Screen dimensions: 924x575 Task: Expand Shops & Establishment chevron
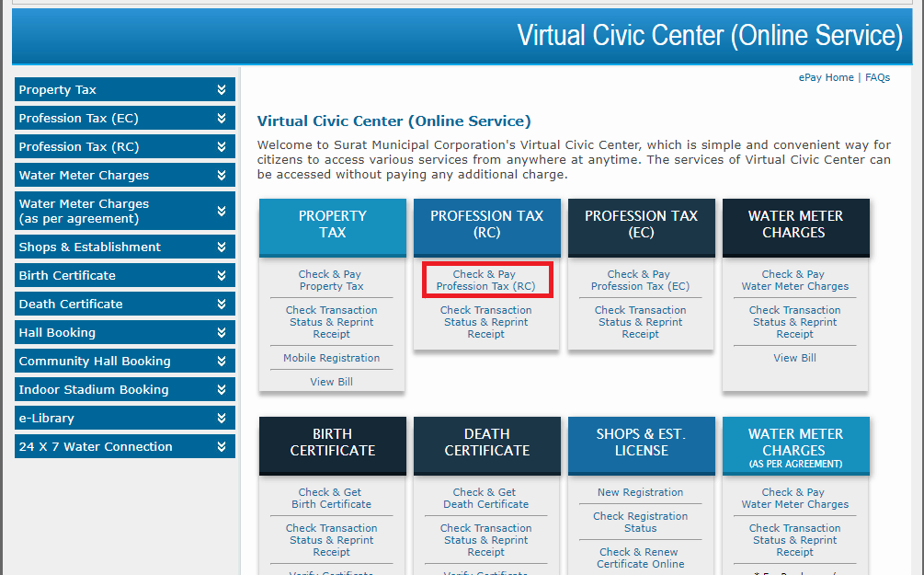tap(222, 247)
